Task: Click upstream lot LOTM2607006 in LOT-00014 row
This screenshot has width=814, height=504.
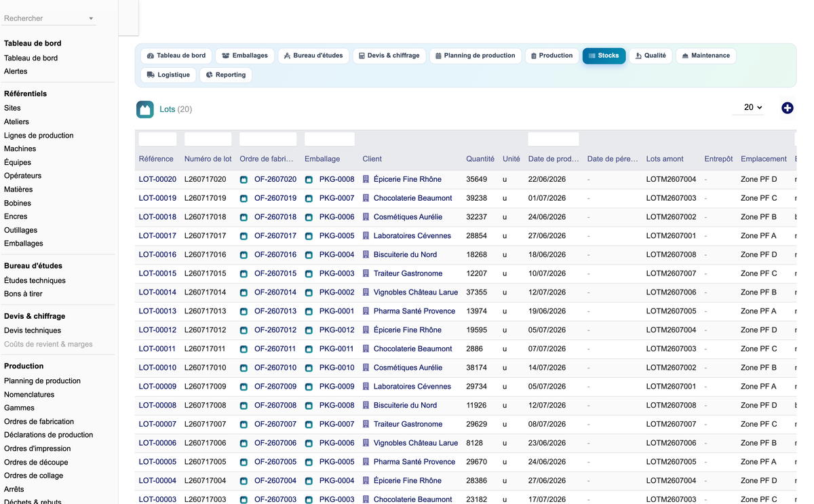Action: point(672,292)
